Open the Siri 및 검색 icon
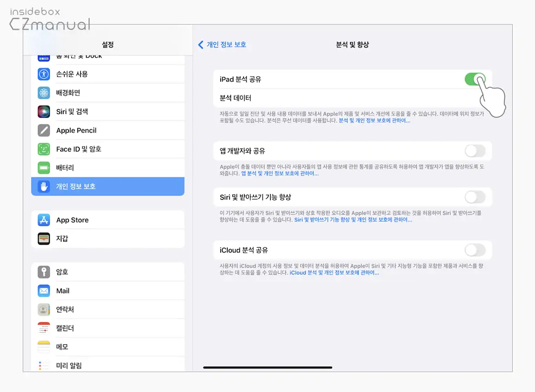535x392 pixels. [44, 112]
